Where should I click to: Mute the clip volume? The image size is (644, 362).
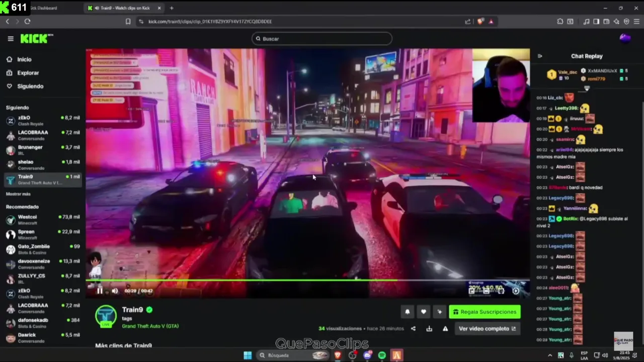coord(115,291)
